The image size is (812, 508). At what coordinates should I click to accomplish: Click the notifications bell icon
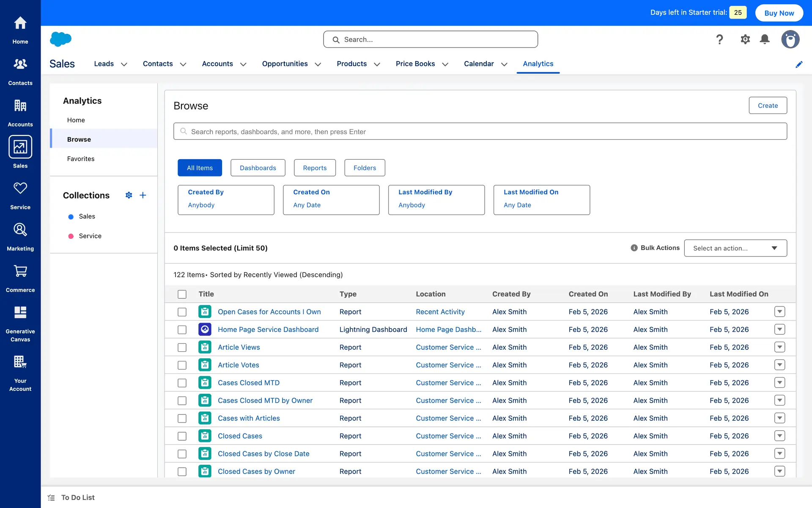765,39
